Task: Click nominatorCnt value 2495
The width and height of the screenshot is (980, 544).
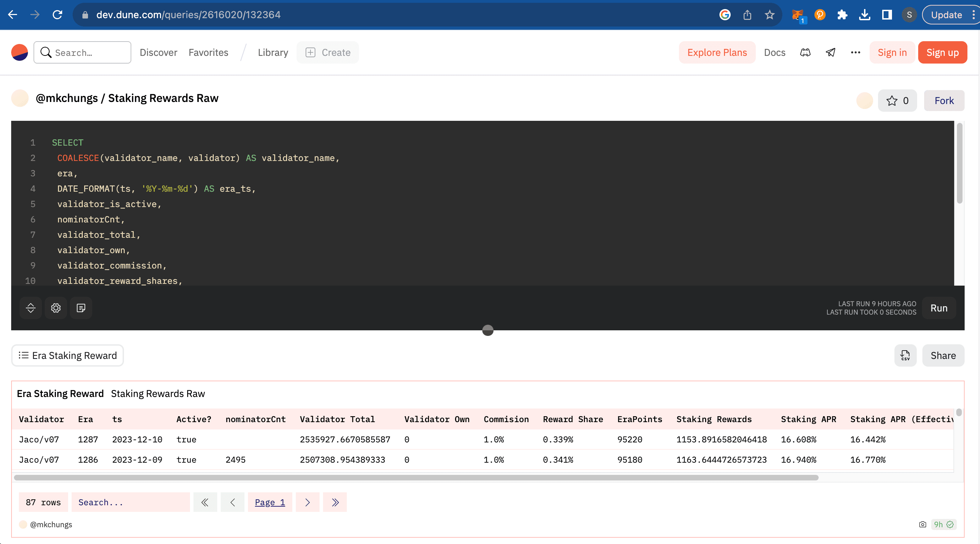Action: coord(235,460)
